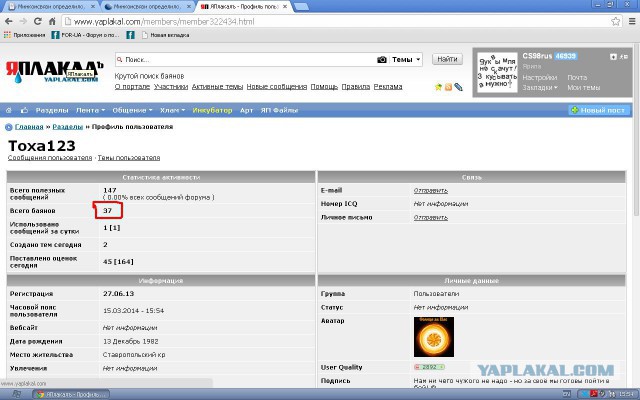Click the small plus icon in the user panel
This screenshot has height=400, width=640.
pos(613,57)
